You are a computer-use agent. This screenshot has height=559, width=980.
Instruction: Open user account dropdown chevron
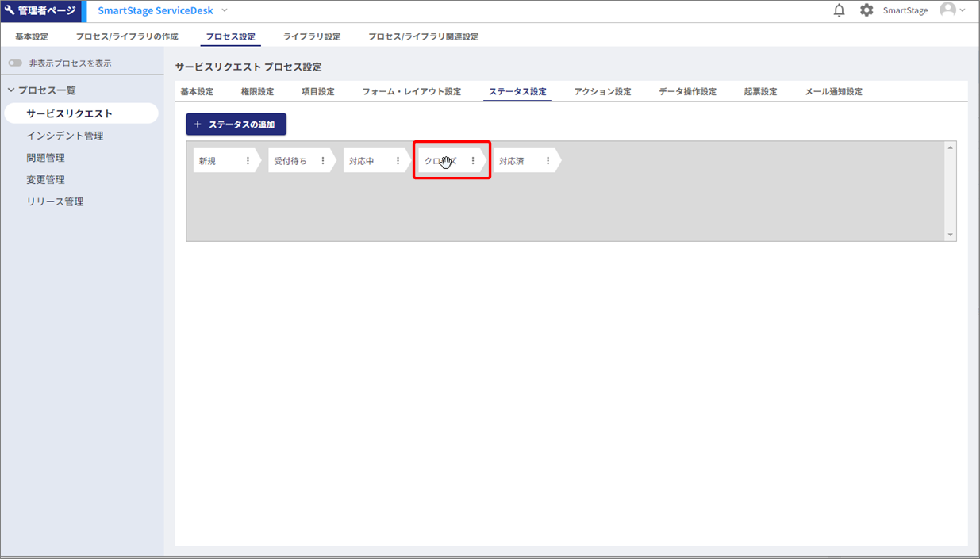[963, 10]
